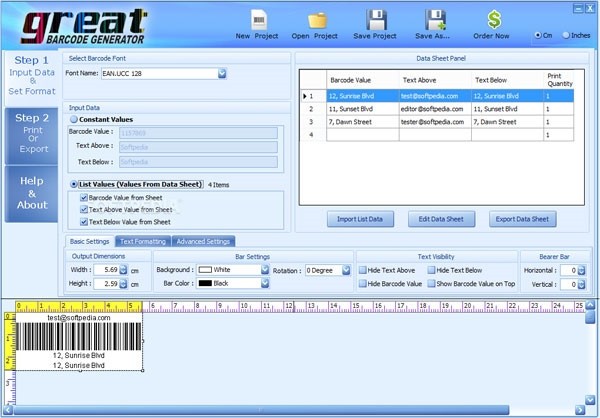Open the Help & About section

tap(30, 192)
